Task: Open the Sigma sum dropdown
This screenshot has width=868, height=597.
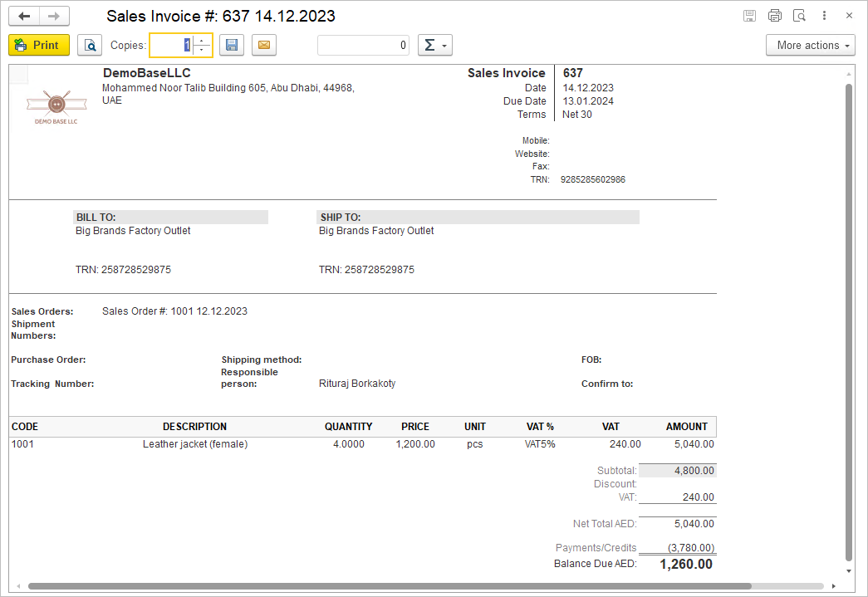Action: click(x=434, y=45)
